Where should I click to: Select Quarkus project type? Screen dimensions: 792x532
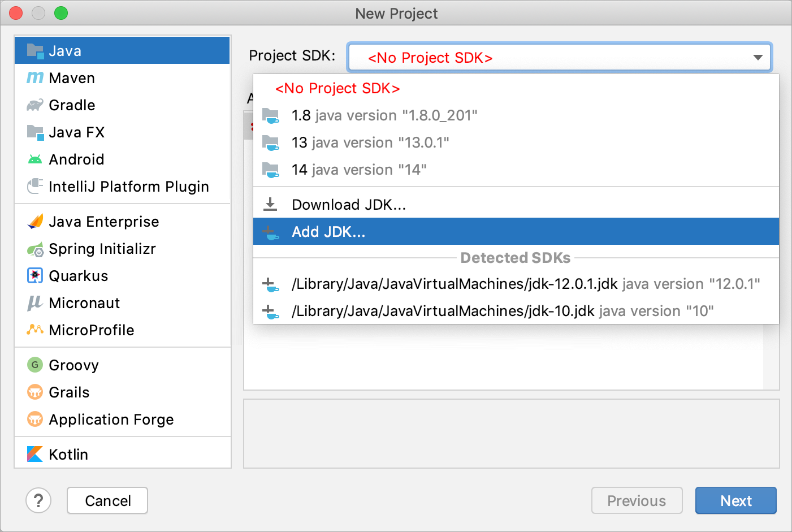pos(122,275)
